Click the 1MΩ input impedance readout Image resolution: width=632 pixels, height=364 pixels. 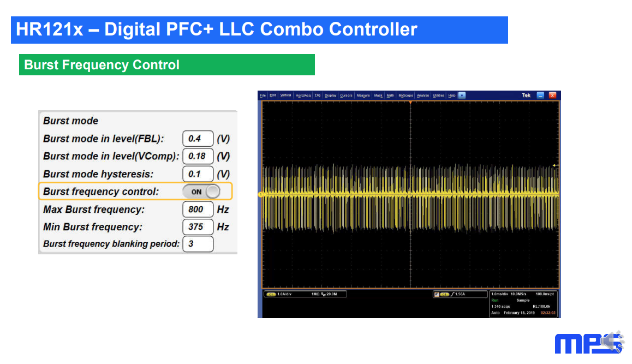[315, 294]
